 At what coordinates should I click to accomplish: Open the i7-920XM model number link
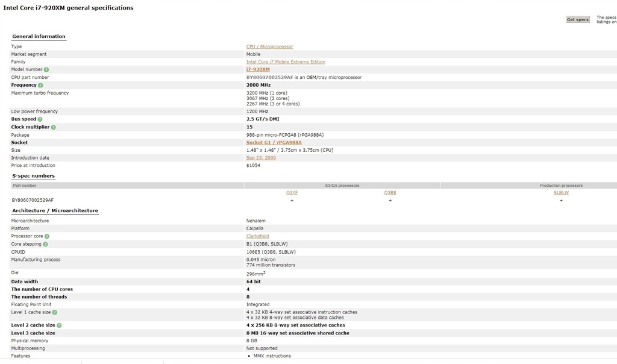(258, 69)
